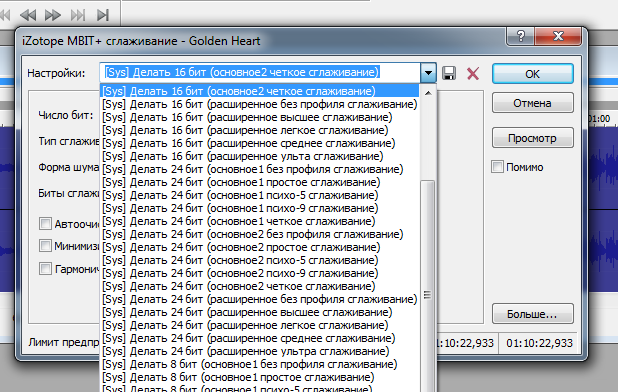Click the preset list scrollbar up arrow

(x=428, y=93)
